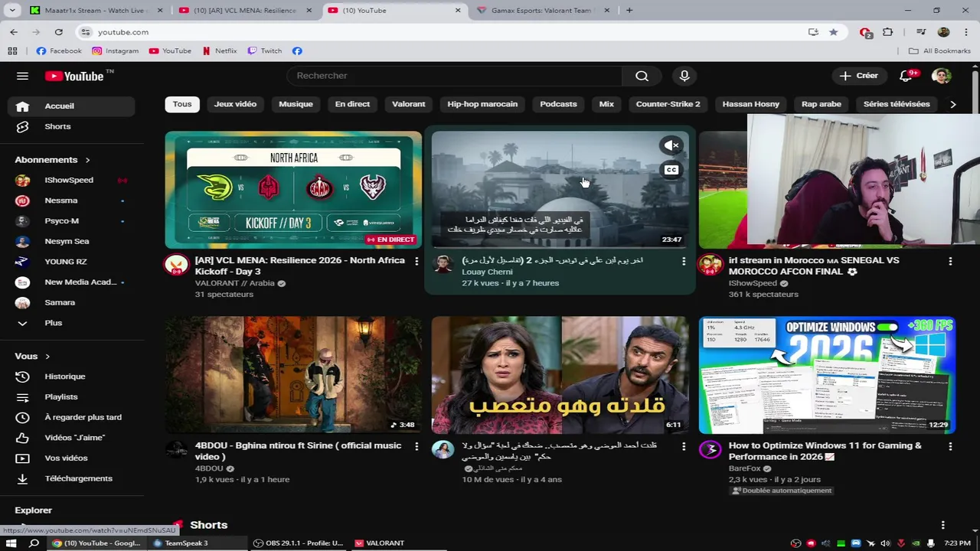Select the Counter-Strike 2 filter chip

[668, 104]
